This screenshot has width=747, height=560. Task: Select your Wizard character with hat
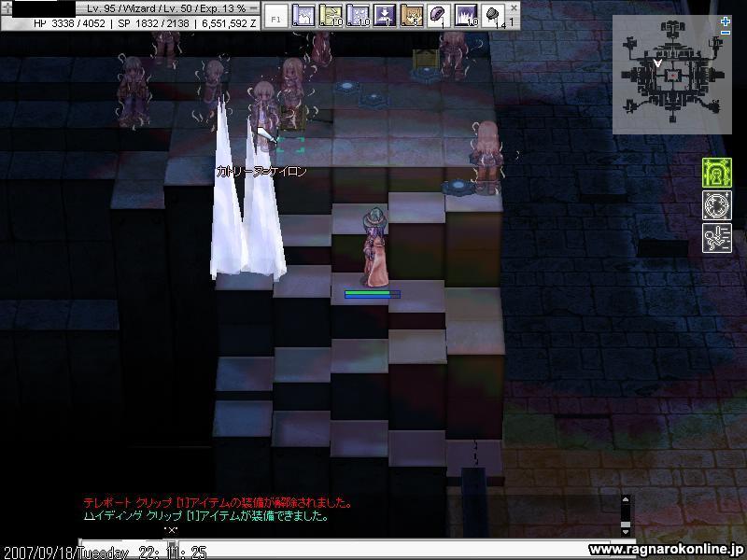[x=375, y=246]
